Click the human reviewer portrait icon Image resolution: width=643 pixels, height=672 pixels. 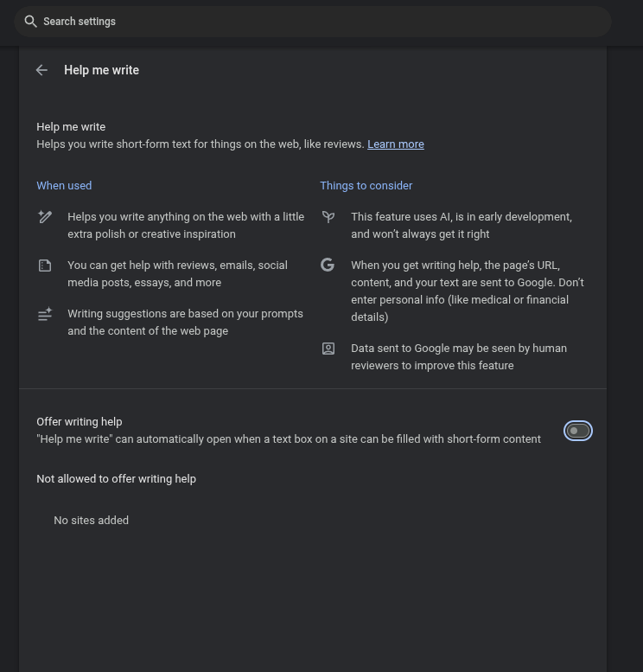pyautogui.click(x=328, y=349)
